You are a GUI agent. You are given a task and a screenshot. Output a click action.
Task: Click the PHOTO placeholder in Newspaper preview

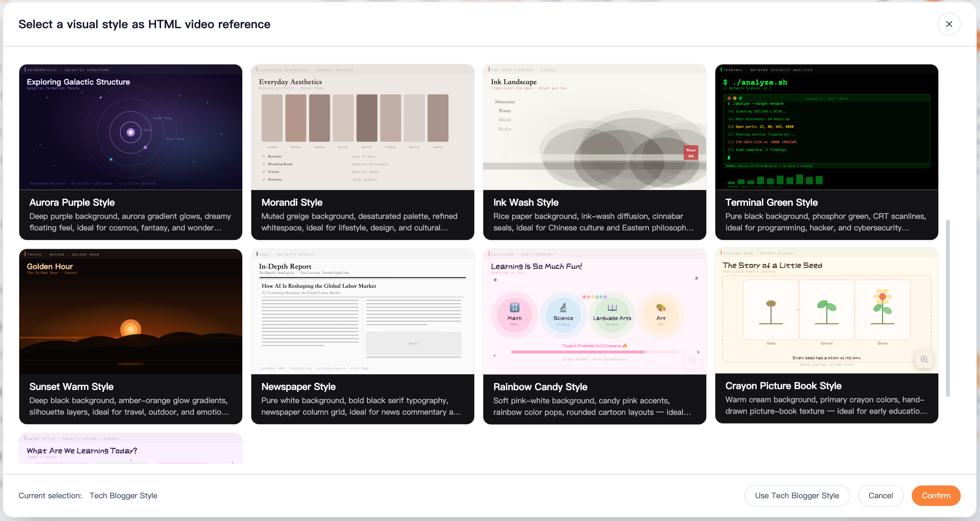[x=413, y=343]
